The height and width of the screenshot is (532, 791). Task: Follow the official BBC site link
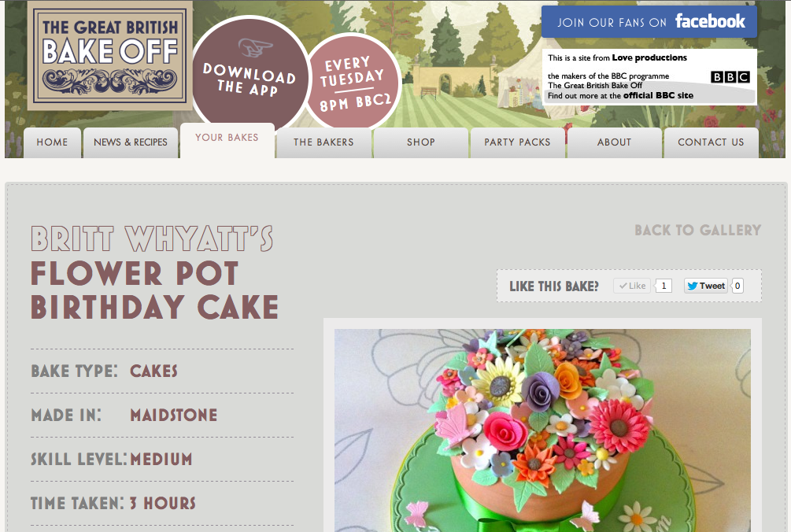tap(658, 96)
